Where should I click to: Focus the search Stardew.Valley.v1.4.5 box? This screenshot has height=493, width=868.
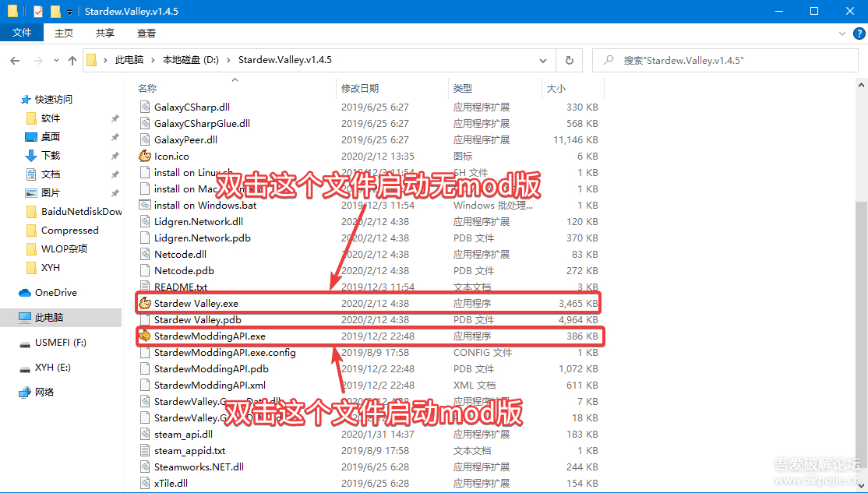(x=725, y=60)
